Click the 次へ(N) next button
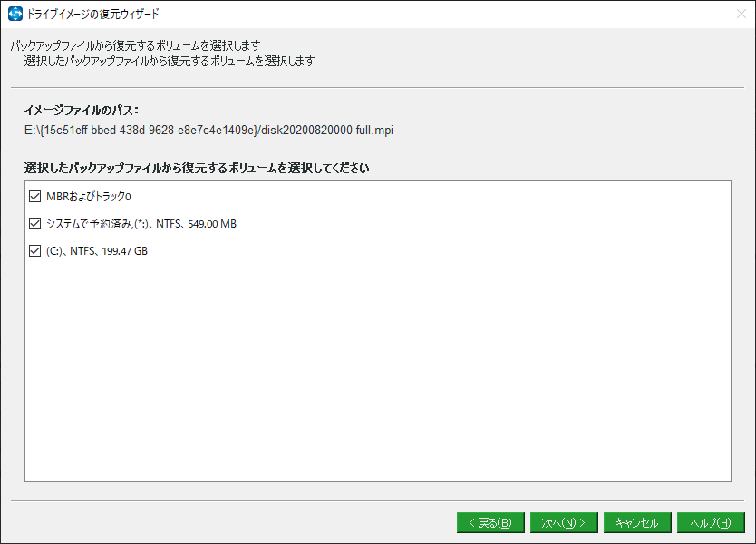Image resolution: width=756 pixels, height=544 pixels. [564, 523]
